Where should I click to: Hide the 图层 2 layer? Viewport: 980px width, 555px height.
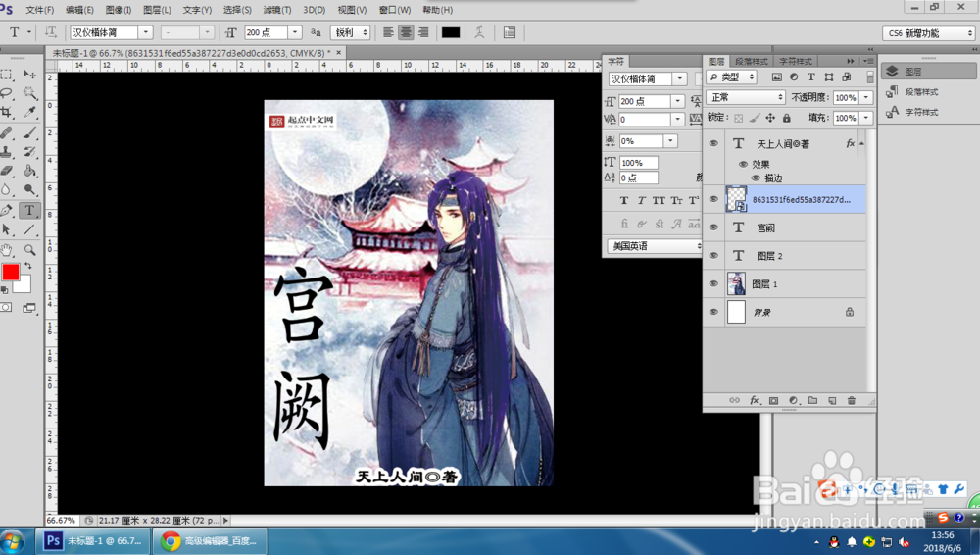pos(713,255)
